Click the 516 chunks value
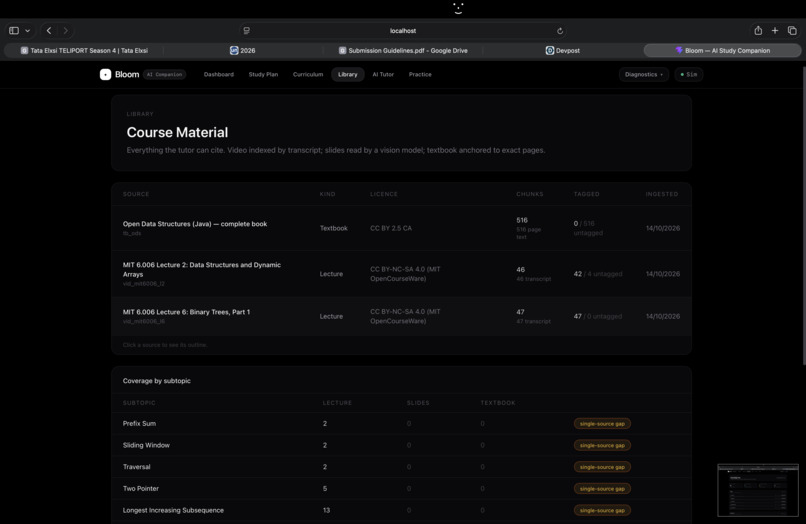 click(x=522, y=220)
